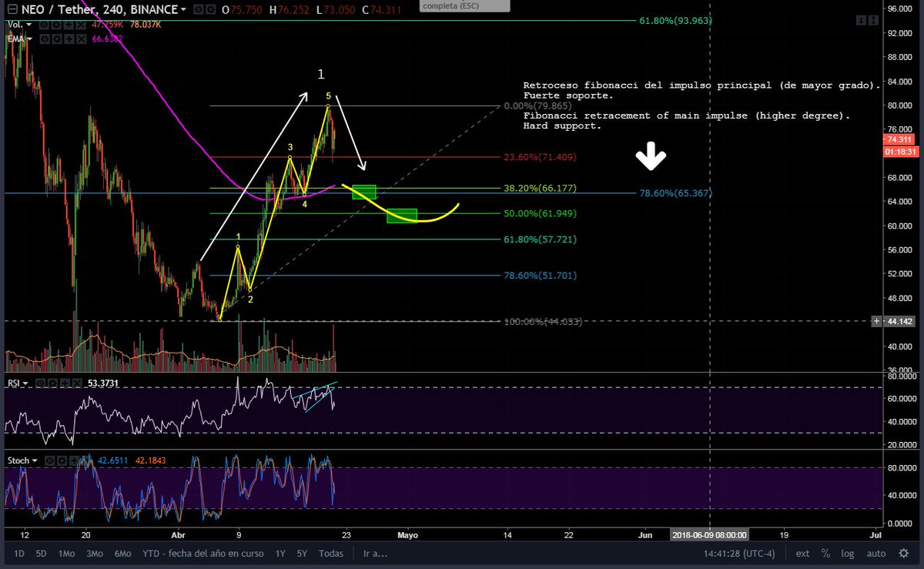The image size is (924, 569).
Task: Click the 50.00%(61.949) Fibonacci label
Action: click(540, 213)
